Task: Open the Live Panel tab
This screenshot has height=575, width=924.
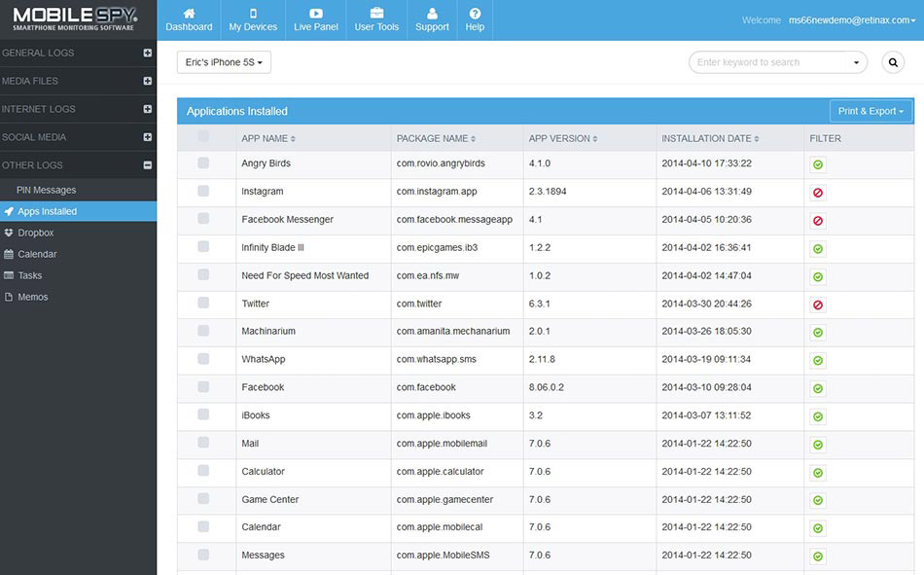Action: (315, 19)
